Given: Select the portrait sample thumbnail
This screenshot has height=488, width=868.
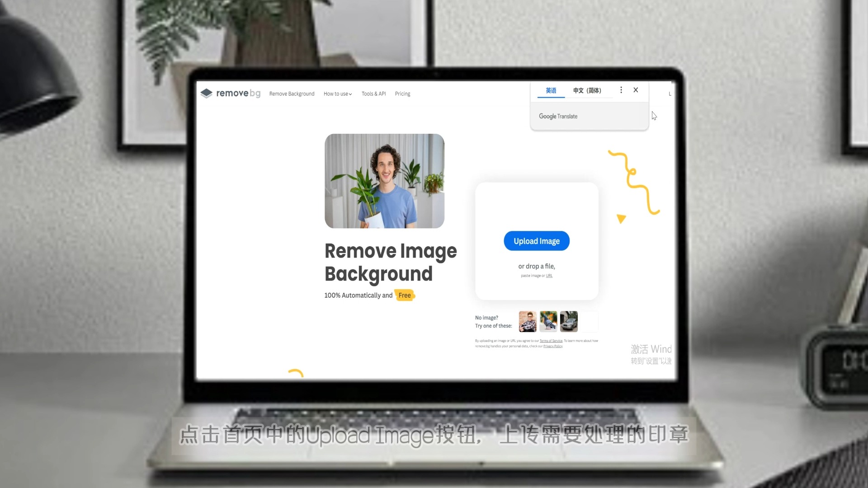Looking at the screenshot, I should click(x=527, y=321).
